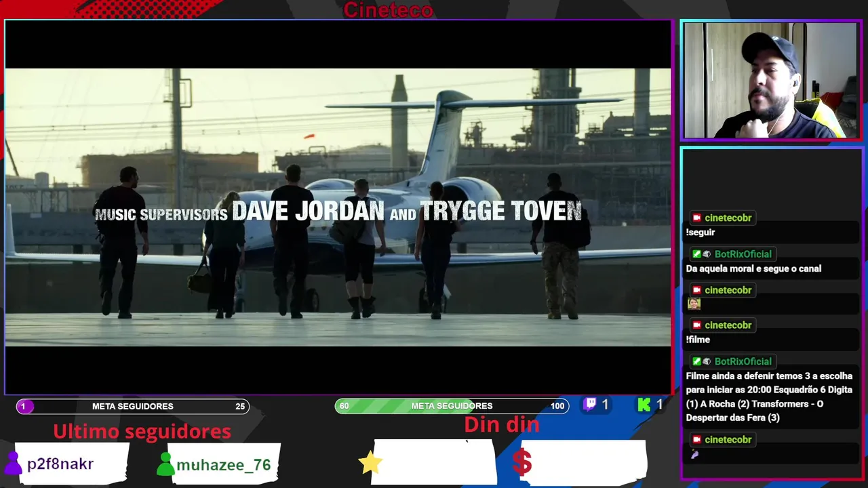The height and width of the screenshot is (488, 868).
Task: Click the Twitch viewer count "1"
Action: (605, 405)
